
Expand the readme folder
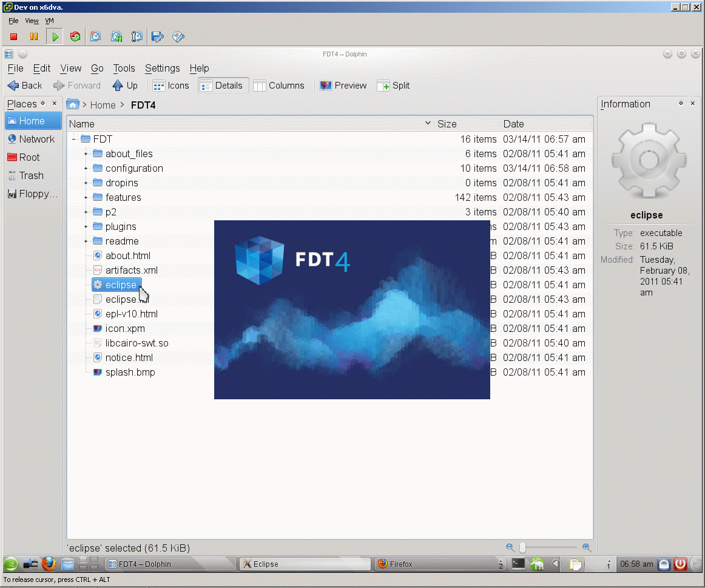[x=86, y=242]
